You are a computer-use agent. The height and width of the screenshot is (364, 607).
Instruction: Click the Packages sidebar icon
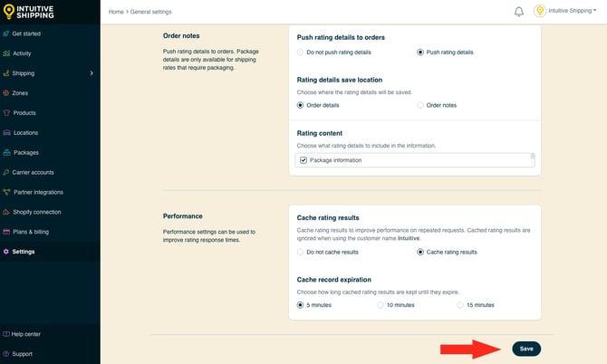click(7, 152)
